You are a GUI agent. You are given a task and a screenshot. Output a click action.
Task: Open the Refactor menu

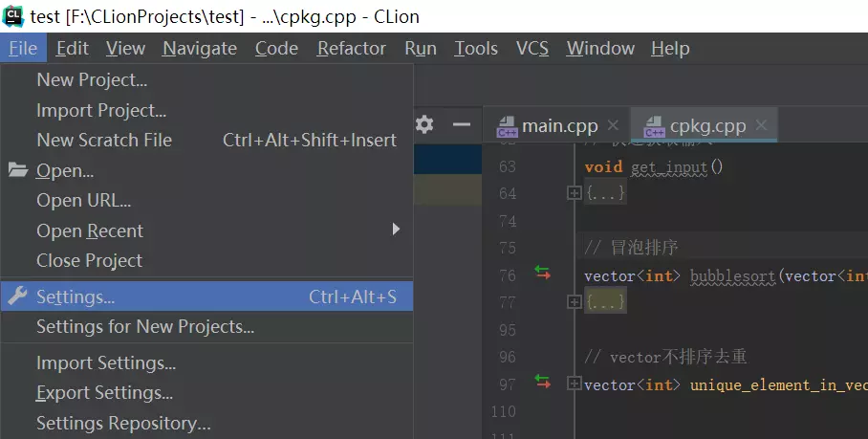(352, 49)
